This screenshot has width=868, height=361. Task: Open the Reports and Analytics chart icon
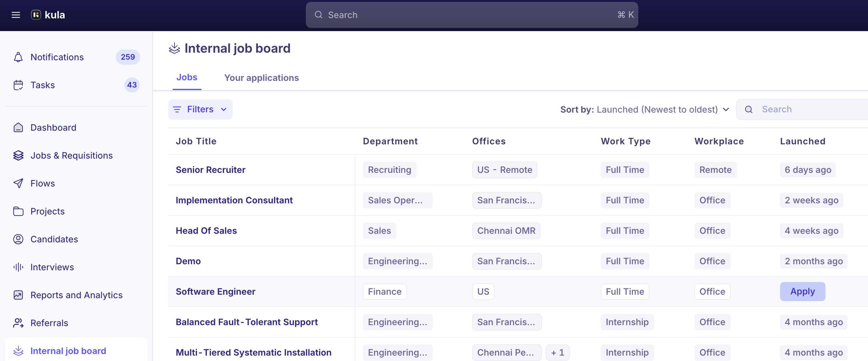pos(18,295)
